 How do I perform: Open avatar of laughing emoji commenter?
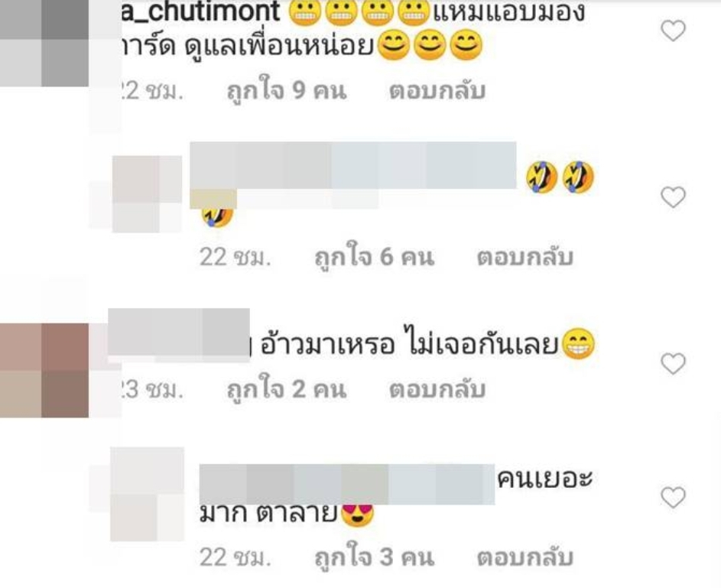coord(147,194)
